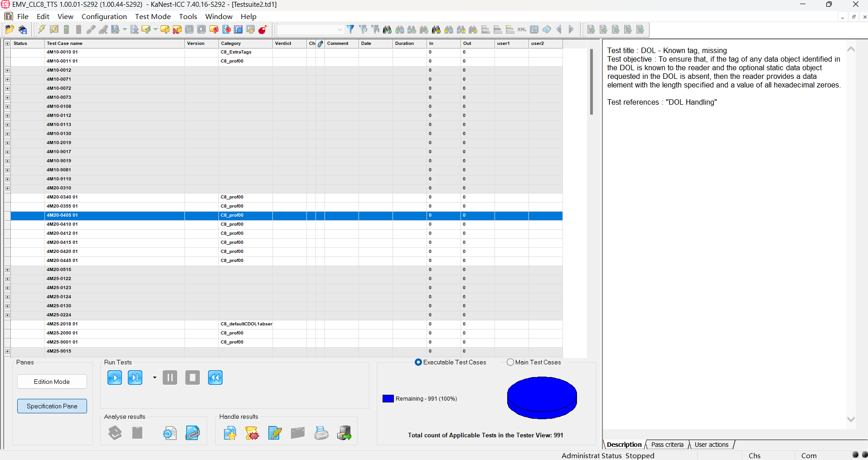Select the Main Test Cases radio button
Image resolution: width=868 pixels, height=460 pixels.
510,362
